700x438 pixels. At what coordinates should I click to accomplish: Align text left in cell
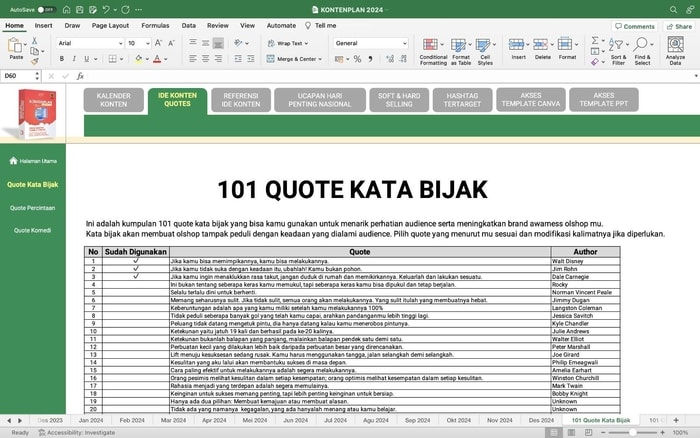pyautogui.click(x=193, y=58)
